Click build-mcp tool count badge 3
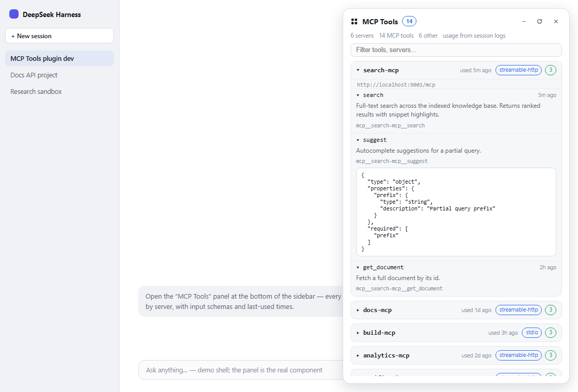Viewport: 578px width, 392px height. tap(550, 333)
